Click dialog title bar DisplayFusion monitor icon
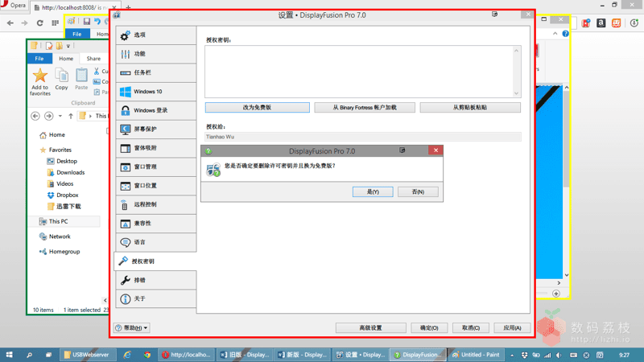This screenshot has height=362, width=644. [402, 150]
